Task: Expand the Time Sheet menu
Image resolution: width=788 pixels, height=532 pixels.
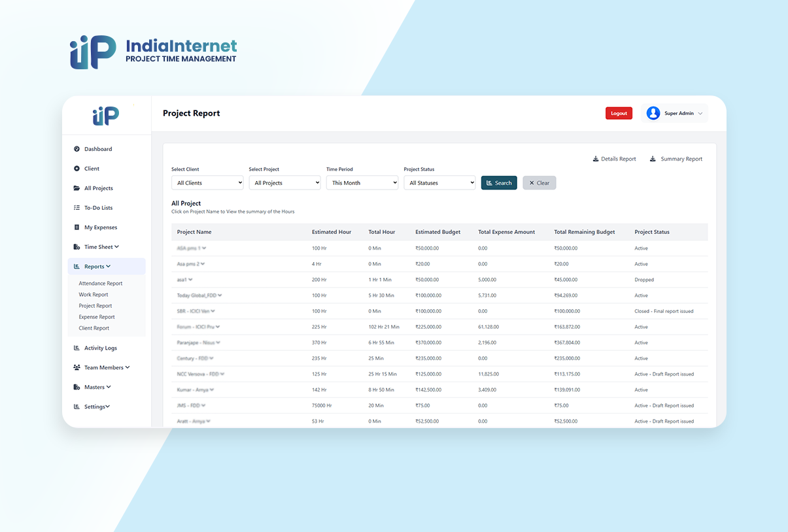Action: pos(101,247)
